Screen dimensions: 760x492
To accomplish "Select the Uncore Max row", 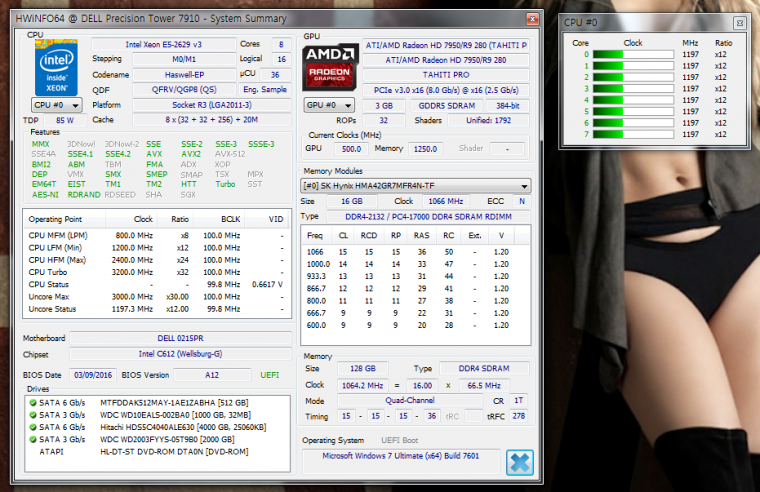I will 156,297.
